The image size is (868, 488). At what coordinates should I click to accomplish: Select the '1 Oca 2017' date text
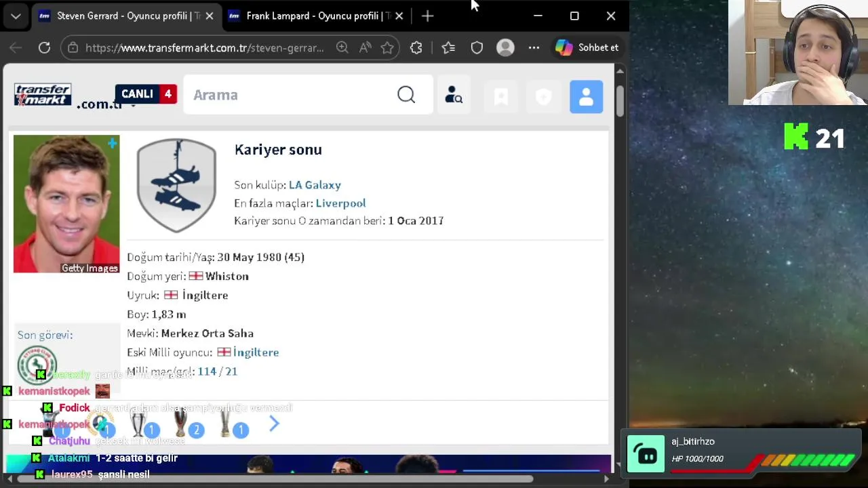[416, 221]
